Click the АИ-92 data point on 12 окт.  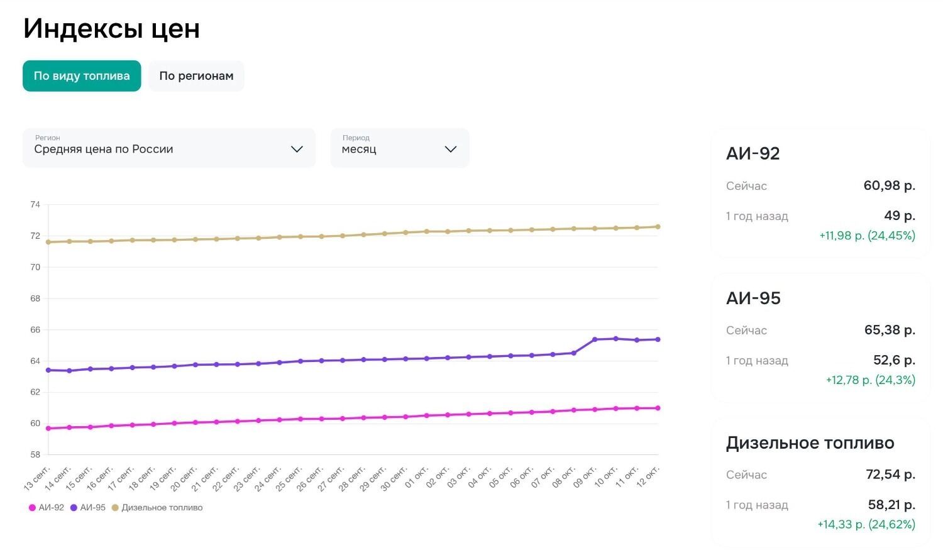pos(658,408)
